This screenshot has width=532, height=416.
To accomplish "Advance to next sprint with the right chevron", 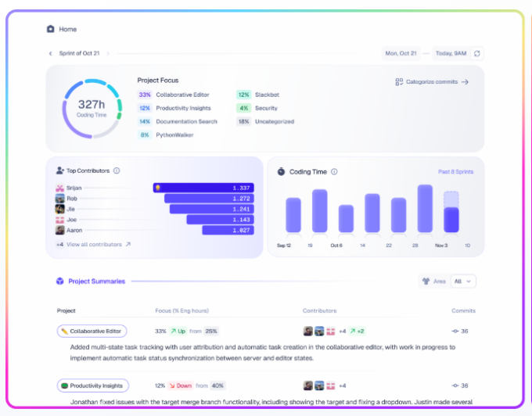I will point(108,53).
